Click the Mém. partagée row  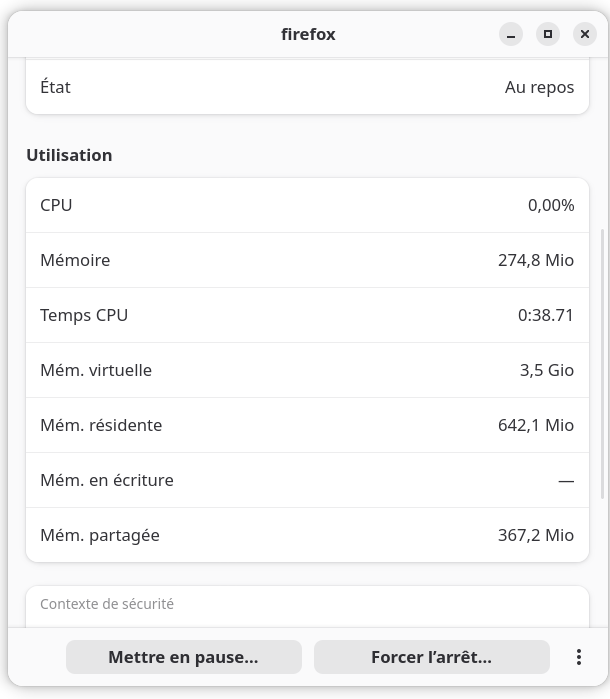coord(307,535)
